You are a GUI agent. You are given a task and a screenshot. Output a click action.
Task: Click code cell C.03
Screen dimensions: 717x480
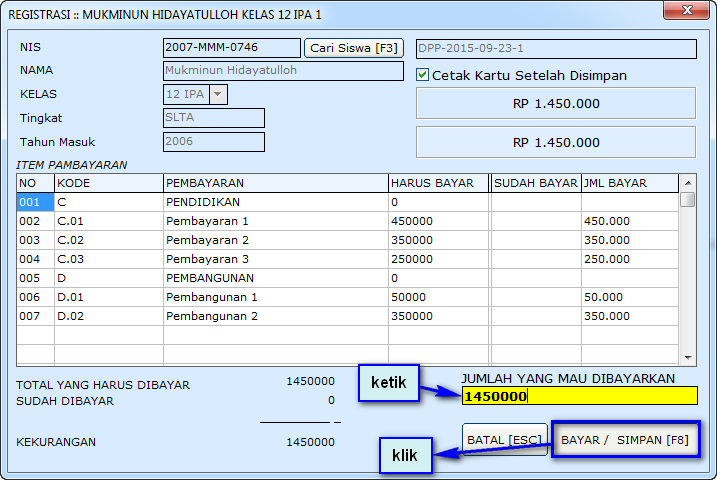click(x=108, y=259)
